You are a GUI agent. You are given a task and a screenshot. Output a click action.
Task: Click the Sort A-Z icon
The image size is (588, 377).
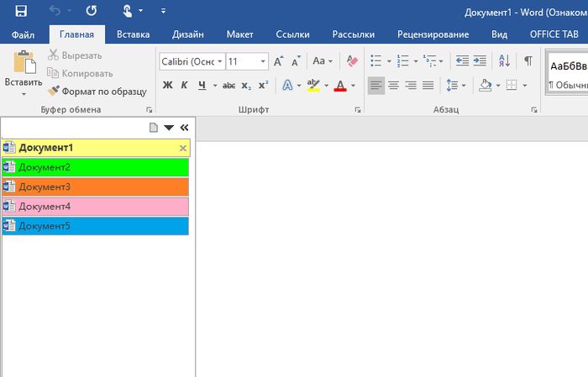pyautogui.click(x=504, y=61)
